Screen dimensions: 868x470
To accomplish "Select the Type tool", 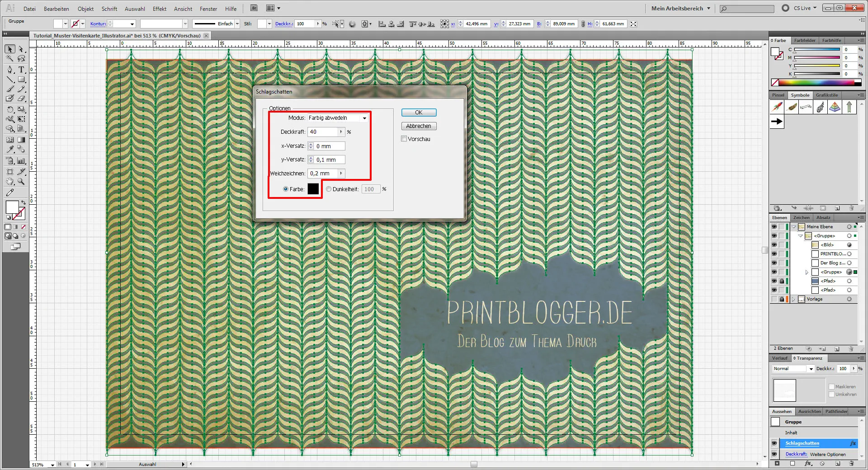I will click(21, 69).
